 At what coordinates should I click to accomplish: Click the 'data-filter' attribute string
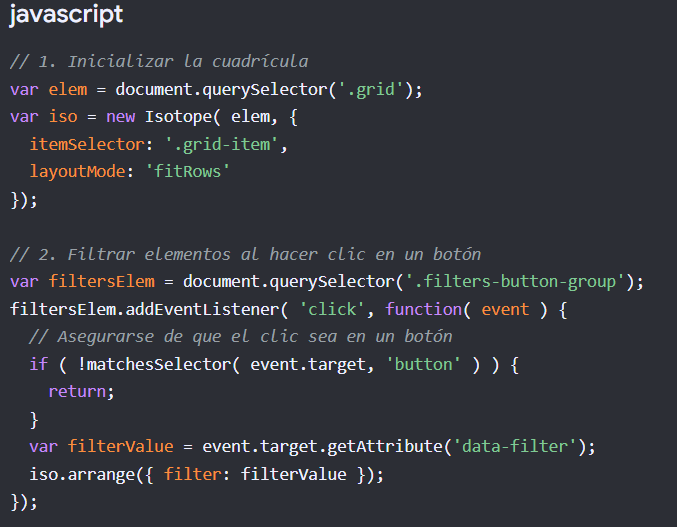tap(515, 446)
